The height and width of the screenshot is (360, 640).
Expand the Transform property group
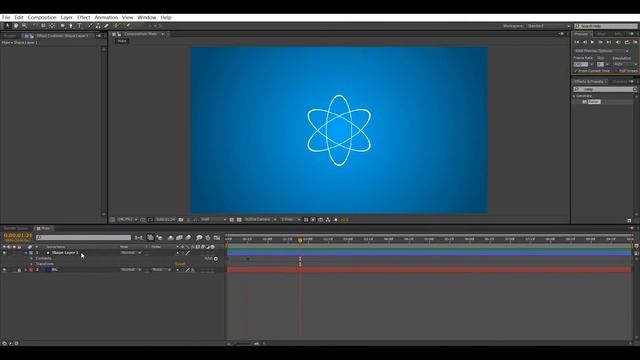[31, 264]
